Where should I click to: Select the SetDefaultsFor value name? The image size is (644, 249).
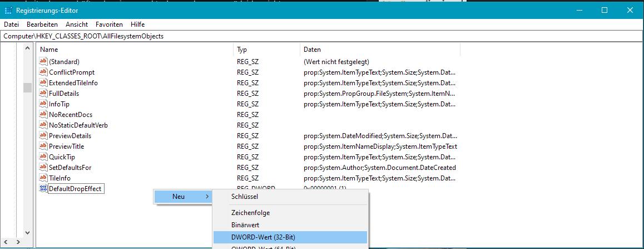[x=70, y=168]
